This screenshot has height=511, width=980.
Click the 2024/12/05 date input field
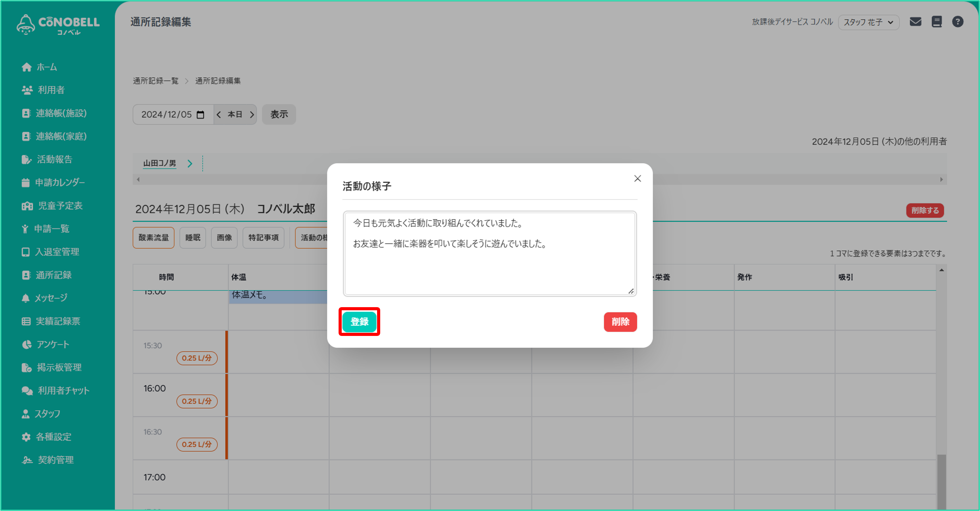(173, 114)
